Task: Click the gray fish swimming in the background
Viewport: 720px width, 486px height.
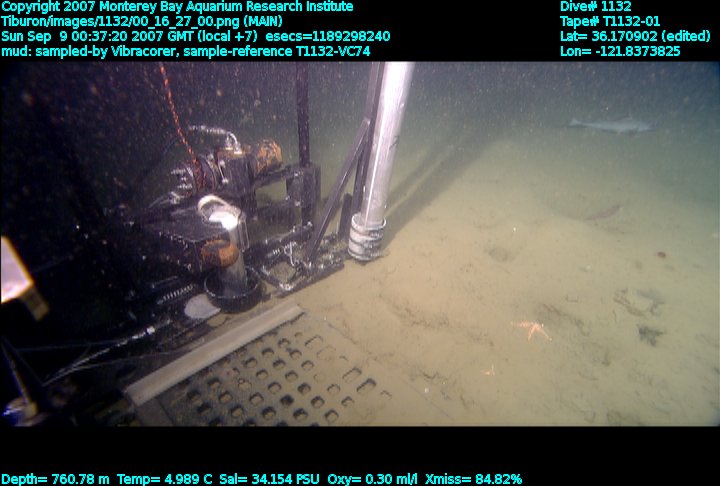Action: [611, 125]
